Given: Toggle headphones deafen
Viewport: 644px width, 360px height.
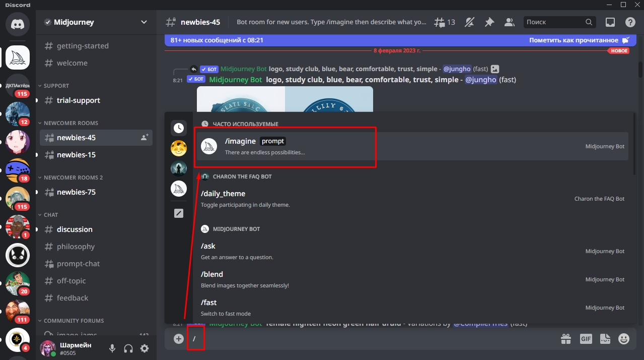Looking at the screenshot, I should 128,348.
